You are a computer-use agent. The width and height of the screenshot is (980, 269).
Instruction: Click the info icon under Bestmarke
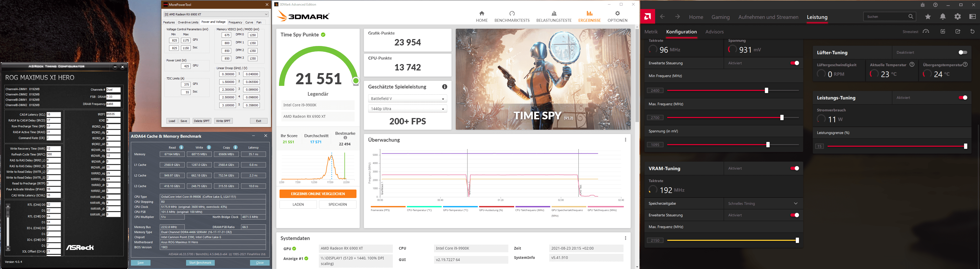click(345, 138)
